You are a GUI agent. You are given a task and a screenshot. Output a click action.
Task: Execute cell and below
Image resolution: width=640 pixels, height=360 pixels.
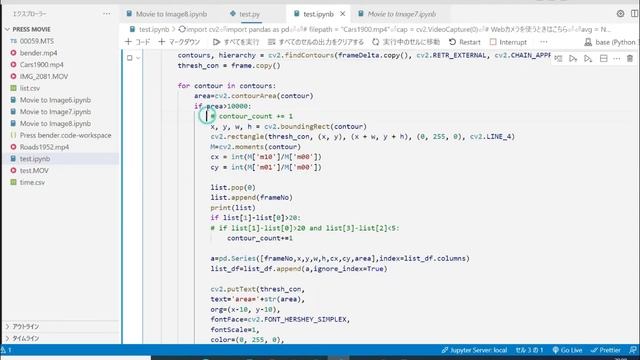pyautogui.click(x=588, y=59)
